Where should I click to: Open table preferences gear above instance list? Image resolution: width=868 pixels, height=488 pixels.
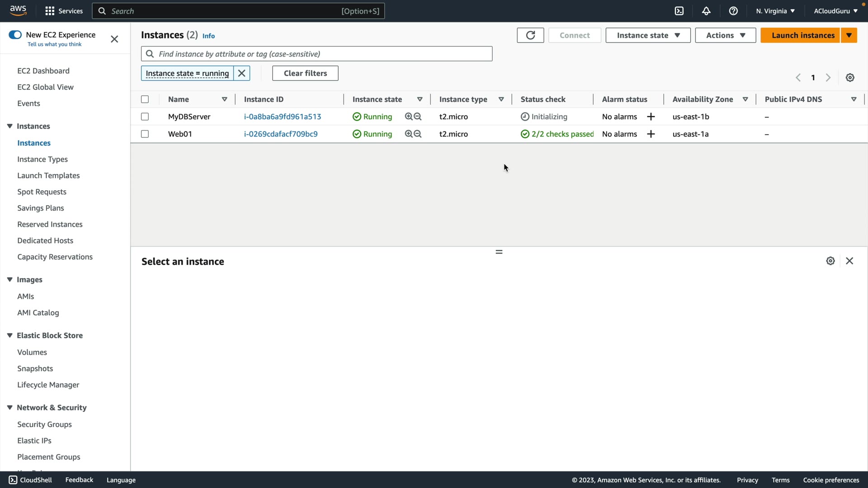[x=850, y=78]
